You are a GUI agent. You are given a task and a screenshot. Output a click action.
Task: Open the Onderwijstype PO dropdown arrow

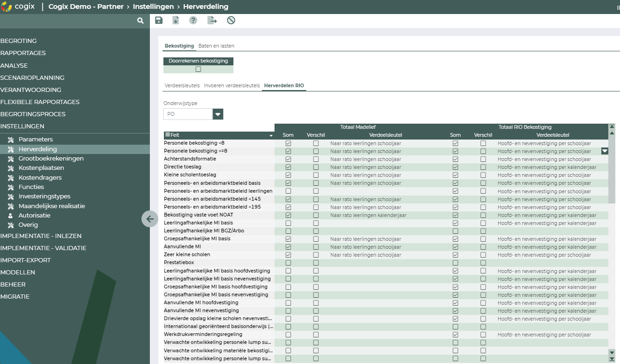pyautogui.click(x=218, y=114)
